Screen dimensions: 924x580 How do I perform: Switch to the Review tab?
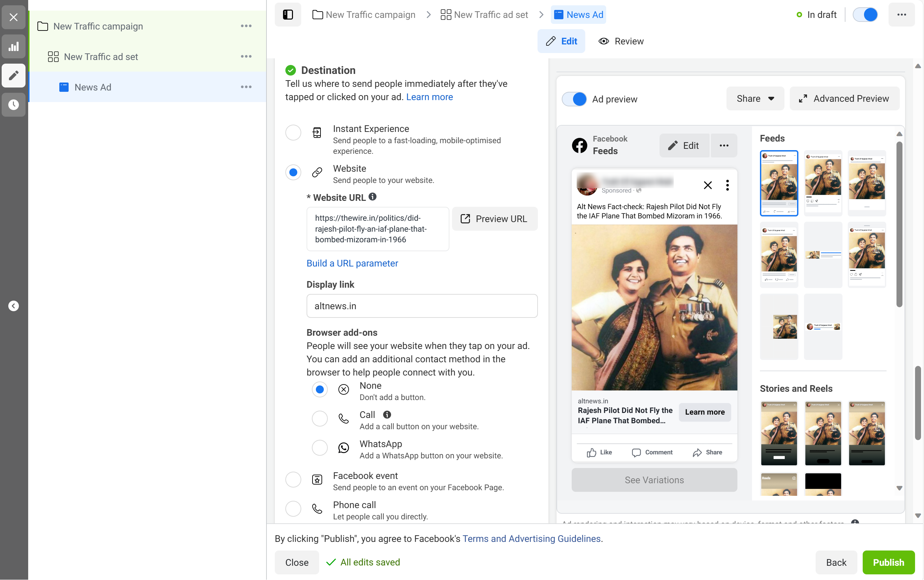tap(621, 41)
